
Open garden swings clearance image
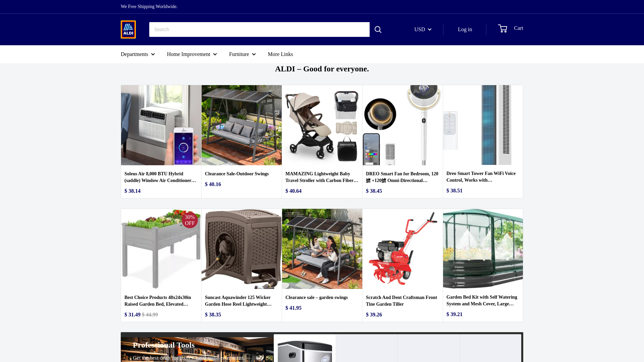322,249
